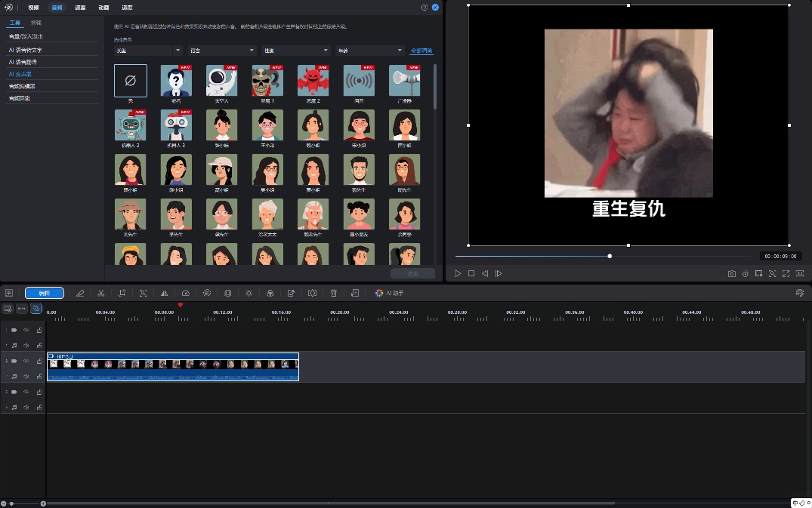812x508 pixels.
Task: Click the fullscreen arrows icon in the preview
Action: pyautogui.click(x=786, y=274)
